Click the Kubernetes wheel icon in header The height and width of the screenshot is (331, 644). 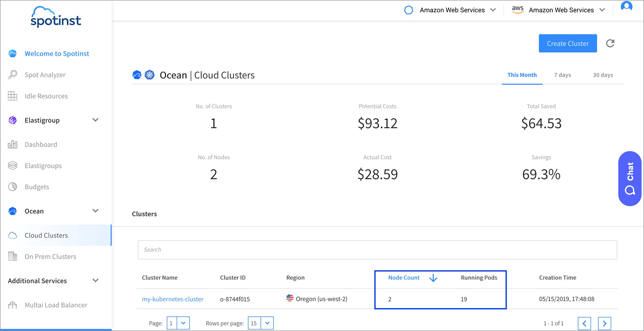[x=150, y=75]
